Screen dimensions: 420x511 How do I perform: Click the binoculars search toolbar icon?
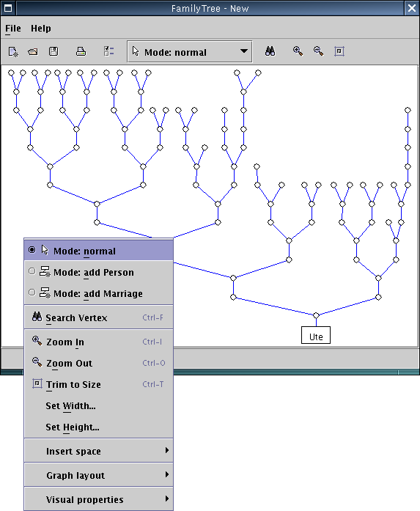[x=270, y=51]
